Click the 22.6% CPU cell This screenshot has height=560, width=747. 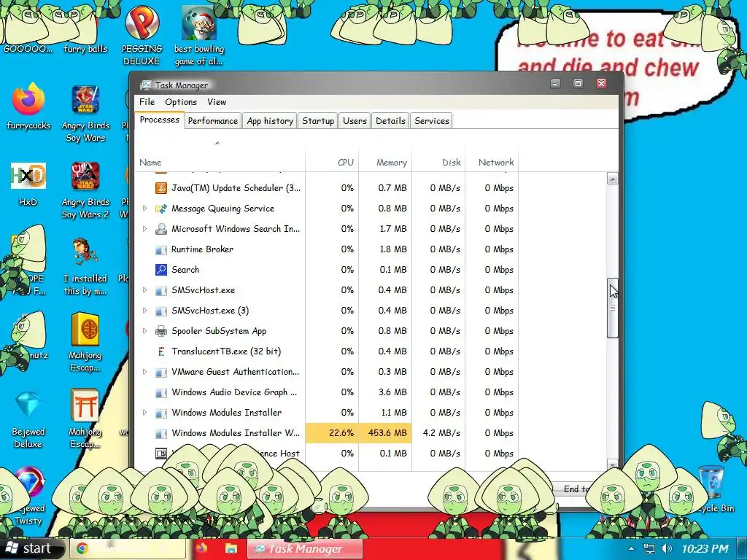click(332, 433)
